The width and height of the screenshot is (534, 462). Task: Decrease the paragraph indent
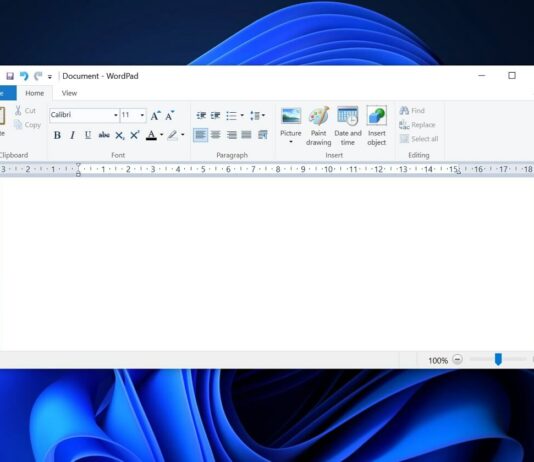(x=201, y=115)
